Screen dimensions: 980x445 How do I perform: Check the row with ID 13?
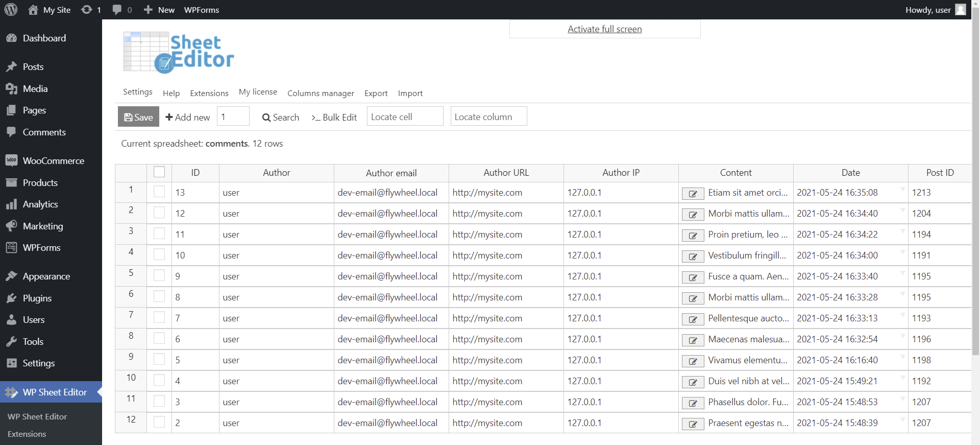click(x=159, y=192)
